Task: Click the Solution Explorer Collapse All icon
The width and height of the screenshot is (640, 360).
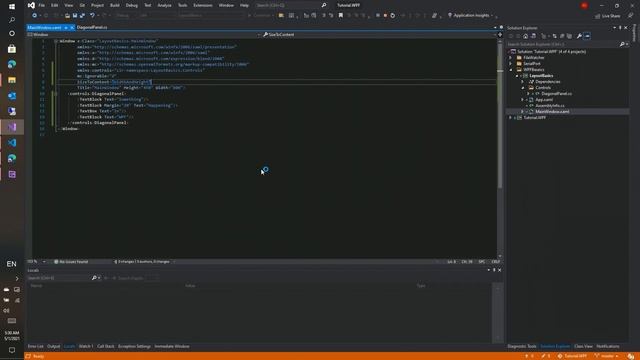Action: tap(562, 36)
